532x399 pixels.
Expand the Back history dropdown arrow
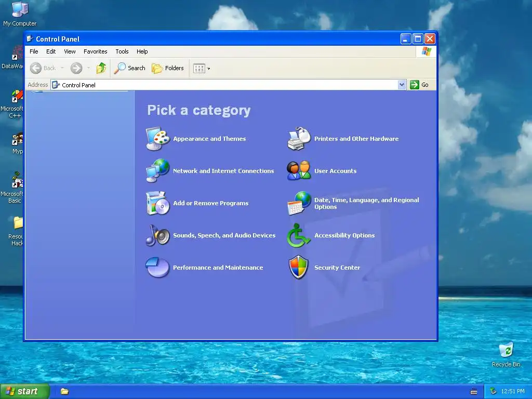[62, 68]
